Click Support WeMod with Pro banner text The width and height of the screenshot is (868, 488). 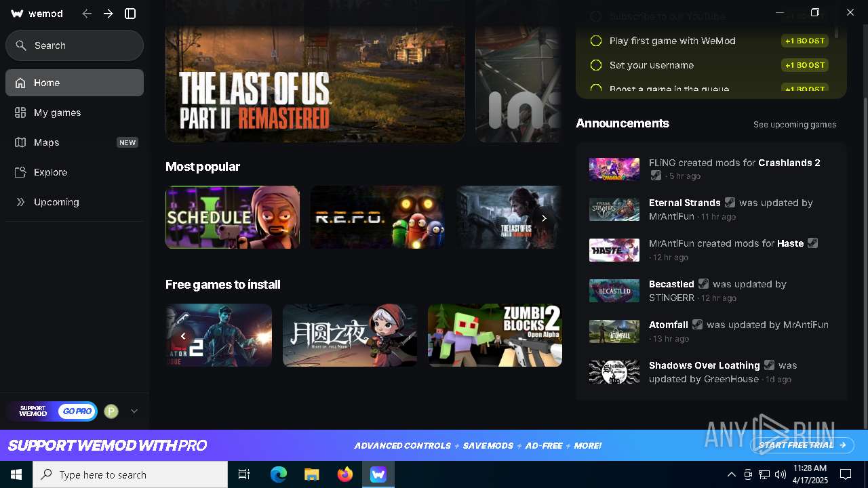pyautogui.click(x=107, y=445)
